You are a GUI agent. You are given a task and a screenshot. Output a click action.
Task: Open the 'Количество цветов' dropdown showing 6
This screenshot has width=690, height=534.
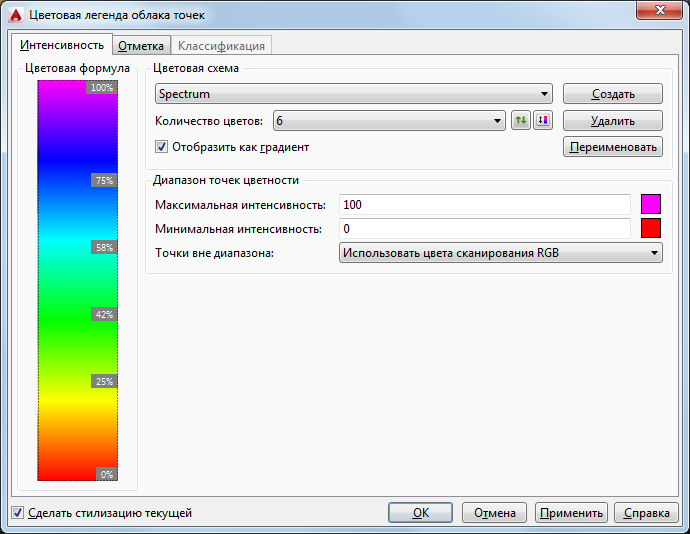coord(389,121)
